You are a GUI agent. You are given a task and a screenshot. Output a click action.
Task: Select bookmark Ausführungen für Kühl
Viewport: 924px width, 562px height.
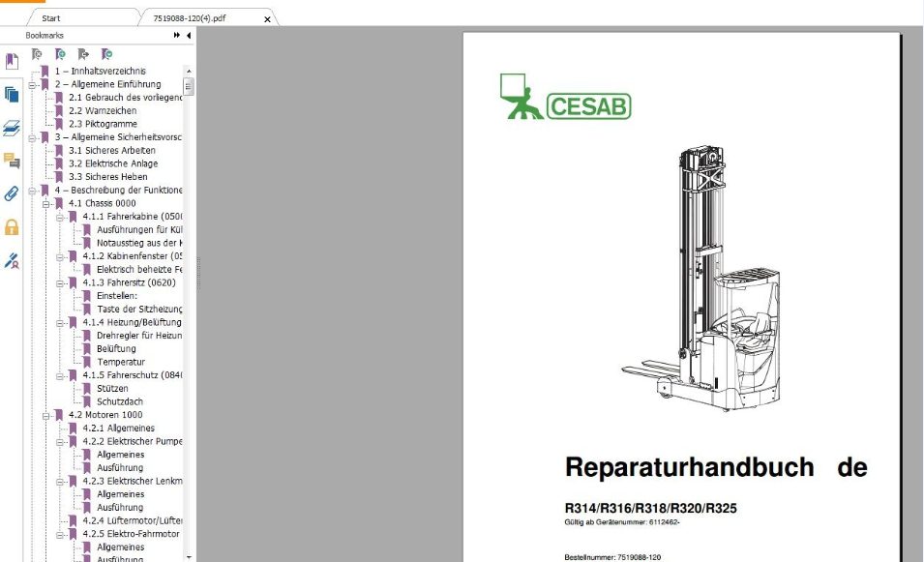click(139, 230)
